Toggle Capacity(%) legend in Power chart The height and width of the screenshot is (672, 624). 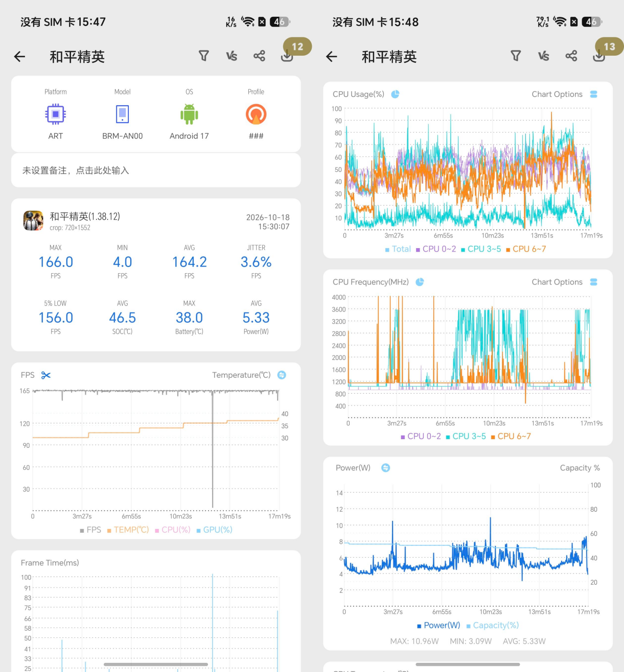pyautogui.click(x=492, y=625)
